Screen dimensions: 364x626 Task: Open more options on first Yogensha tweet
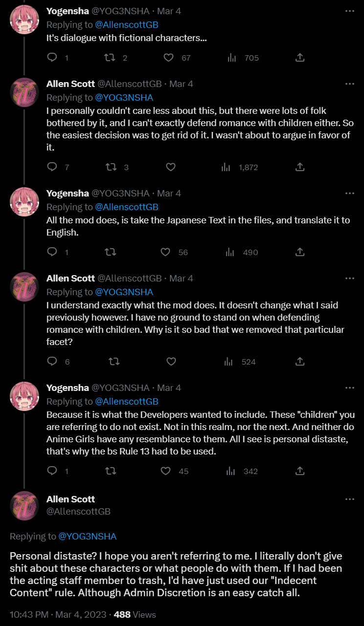[350, 11]
